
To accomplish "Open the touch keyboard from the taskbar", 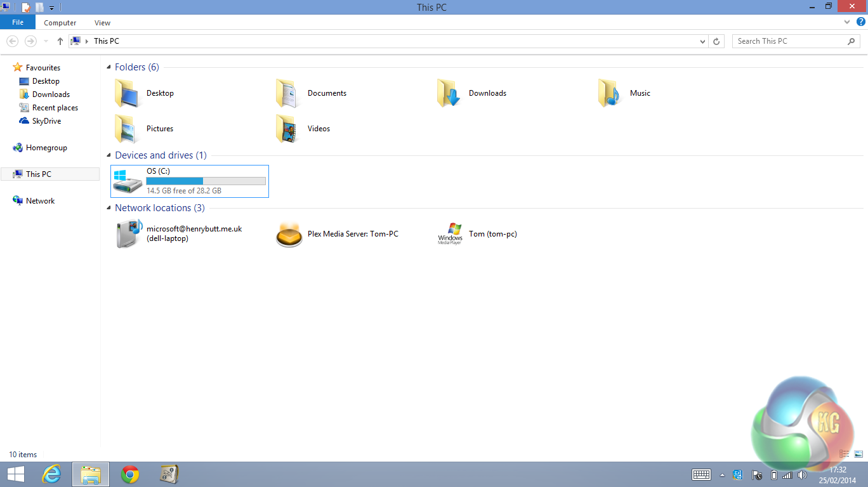I will (701, 474).
